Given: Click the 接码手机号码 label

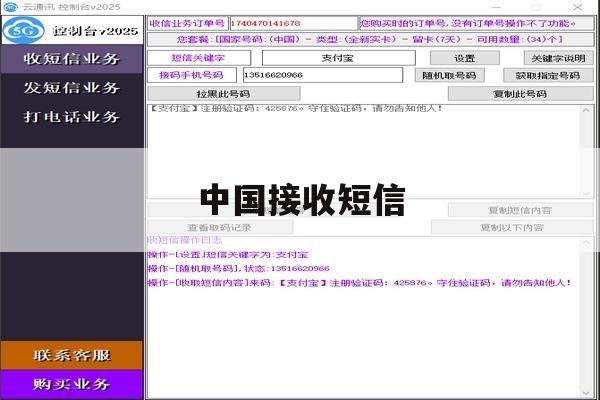Looking at the screenshot, I should coord(191,75).
